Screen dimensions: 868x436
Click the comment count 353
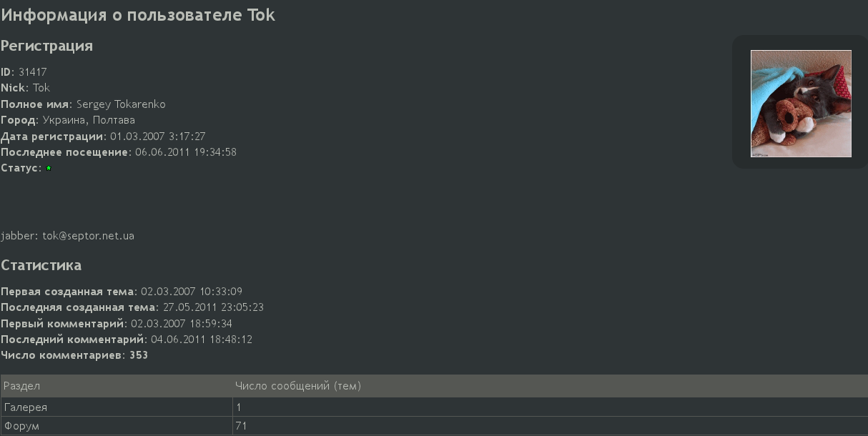(x=139, y=355)
